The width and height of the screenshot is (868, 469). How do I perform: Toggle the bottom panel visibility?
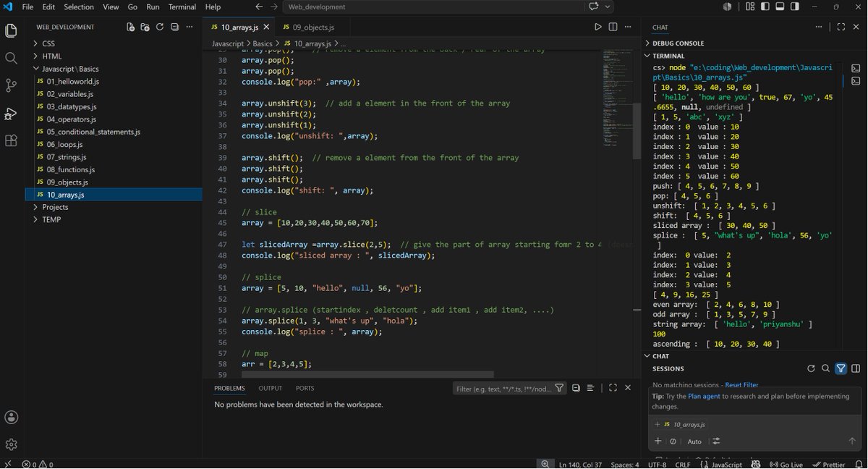780,7
